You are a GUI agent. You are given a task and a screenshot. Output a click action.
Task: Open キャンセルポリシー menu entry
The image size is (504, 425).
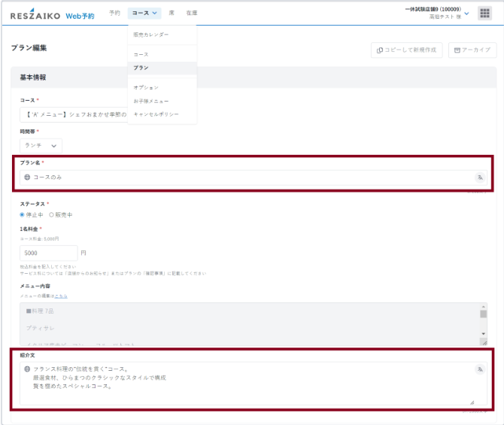(156, 114)
